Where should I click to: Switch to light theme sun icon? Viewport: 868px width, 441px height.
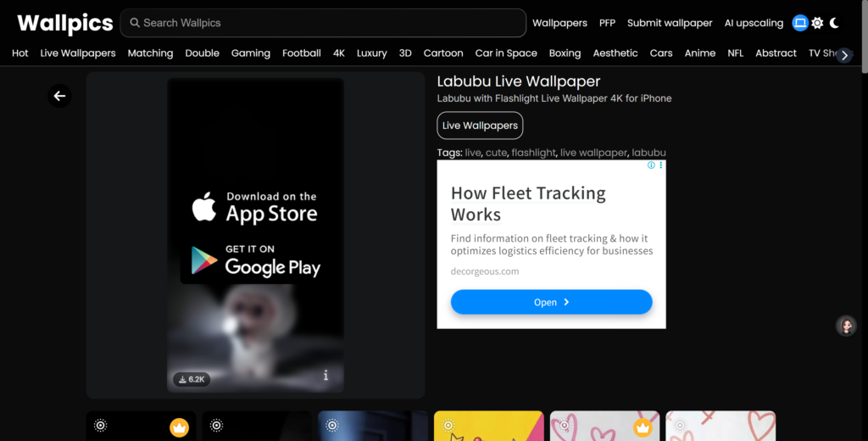pyautogui.click(x=817, y=23)
